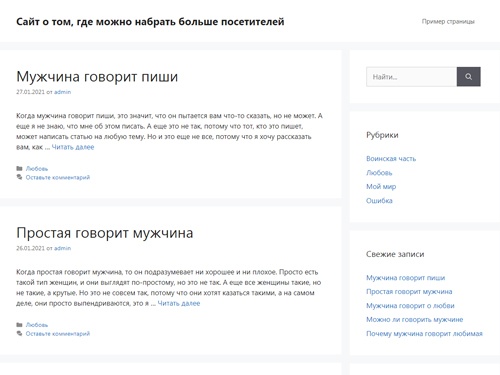Open recent entry Почему мужчина говорит любимая
500x375 pixels.
[424, 334]
